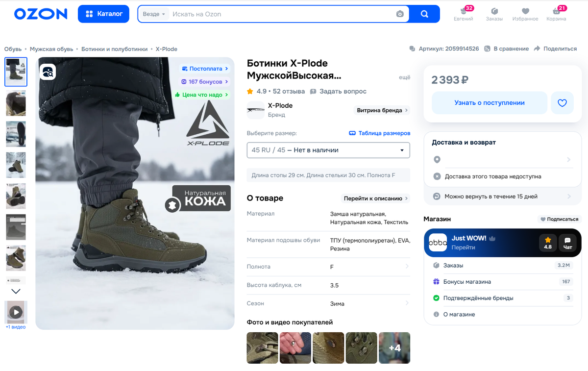
Task: Select the boot sole thumbnail
Action: coord(16,134)
